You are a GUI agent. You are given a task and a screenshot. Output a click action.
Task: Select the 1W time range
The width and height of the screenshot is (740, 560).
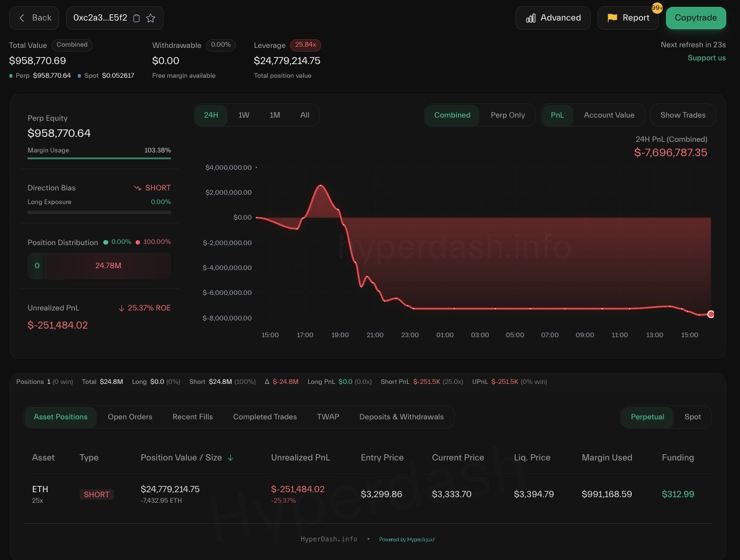coord(244,115)
